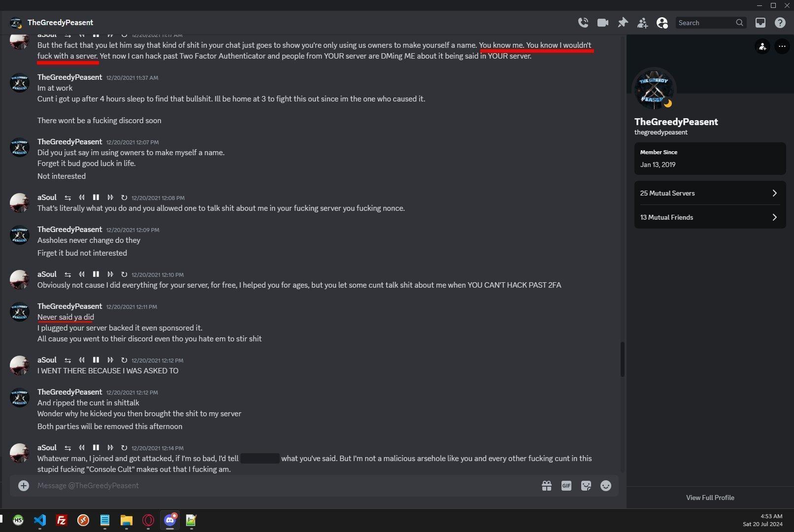
Task: Open View Full Profile
Action: point(710,498)
